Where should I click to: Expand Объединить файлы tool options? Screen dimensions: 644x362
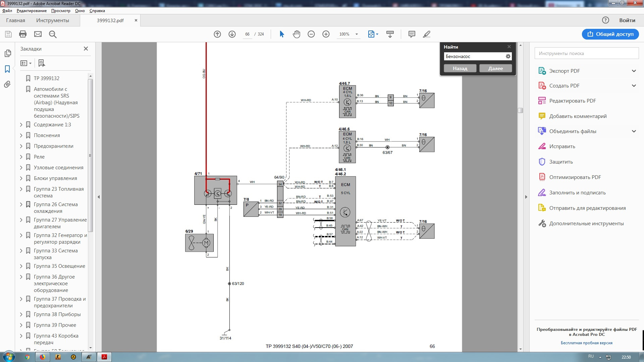coord(634,131)
